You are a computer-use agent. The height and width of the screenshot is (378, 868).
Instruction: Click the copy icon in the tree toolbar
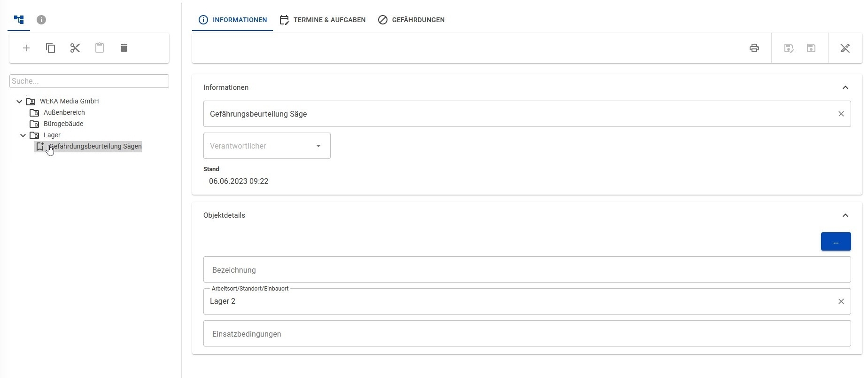[51, 48]
